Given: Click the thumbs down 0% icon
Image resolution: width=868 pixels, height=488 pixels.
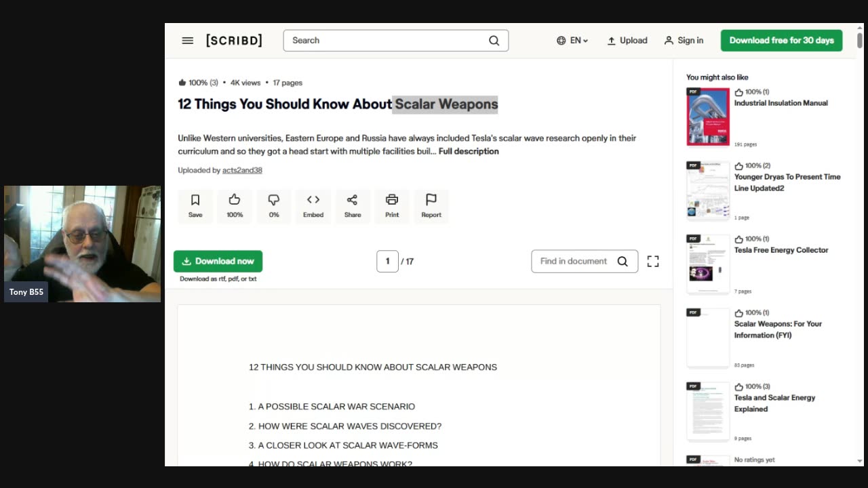Looking at the screenshot, I should (x=274, y=205).
